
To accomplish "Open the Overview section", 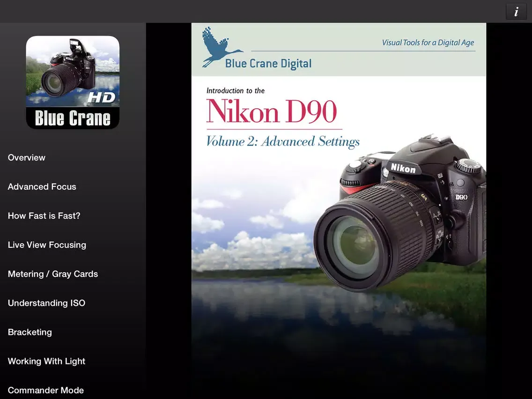I will (27, 158).
